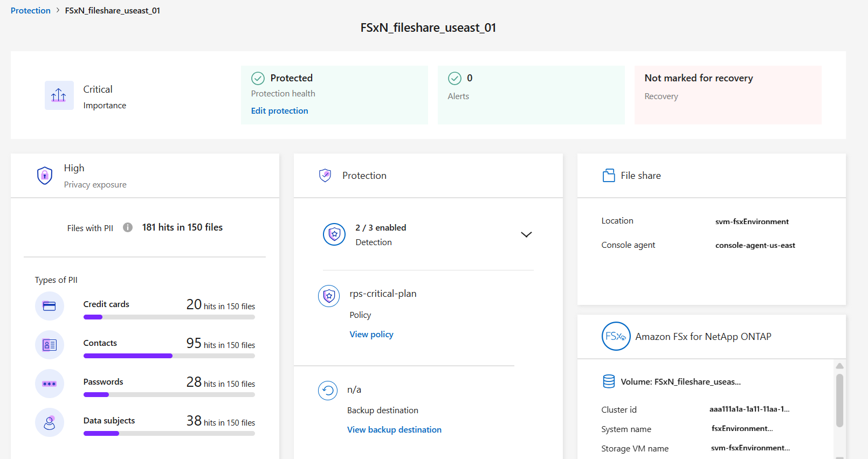Click the File share folder icon
Screen dimensions: 868x459
pos(609,176)
